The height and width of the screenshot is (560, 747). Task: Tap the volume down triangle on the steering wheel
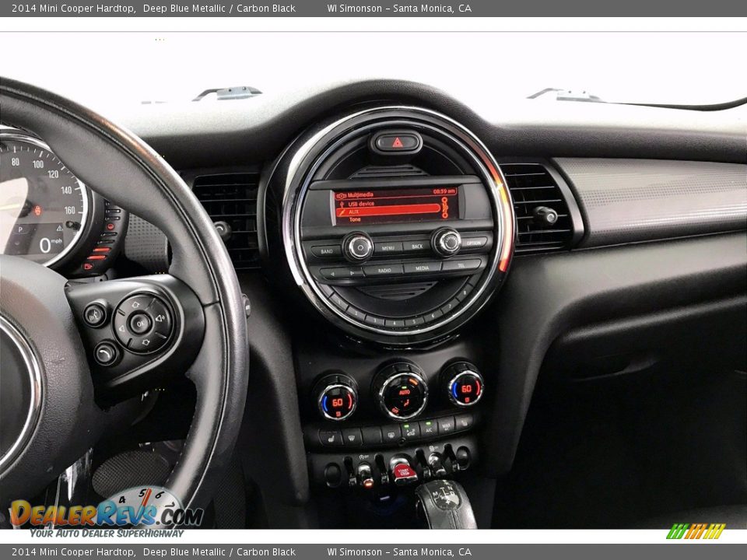pos(121,328)
